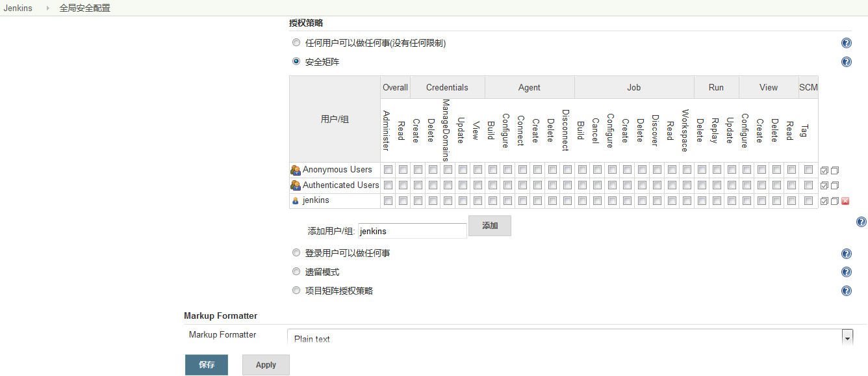This screenshot has height=376, width=868.
Task: Open help for 任何用户可以做任何事 option
Action: (847, 43)
